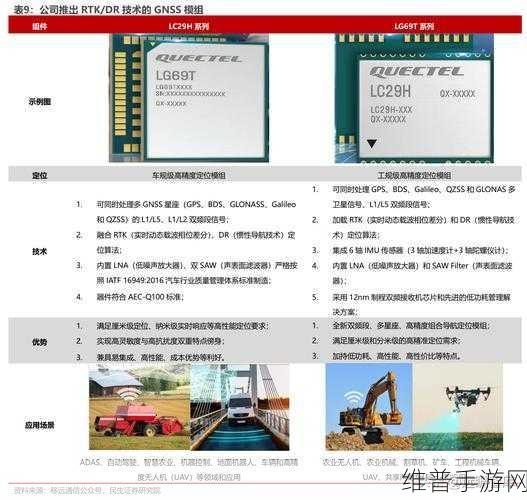Open the spraying drone image

click(x=457, y=407)
